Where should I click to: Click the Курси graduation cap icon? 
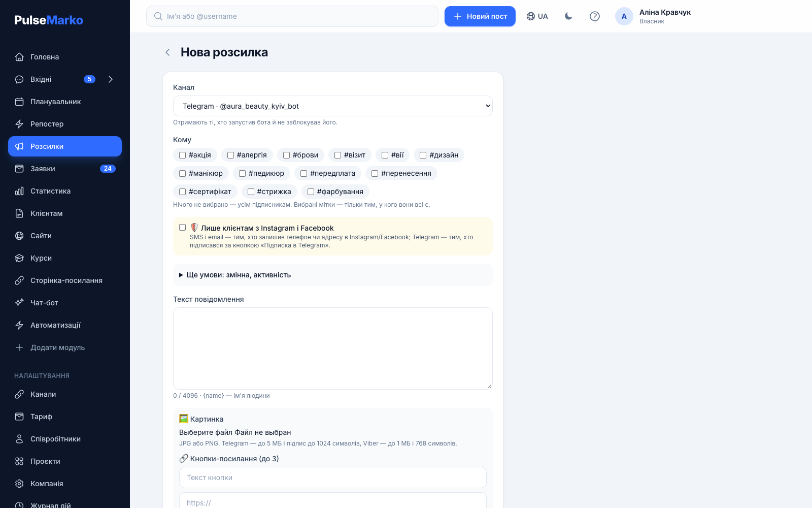19,258
